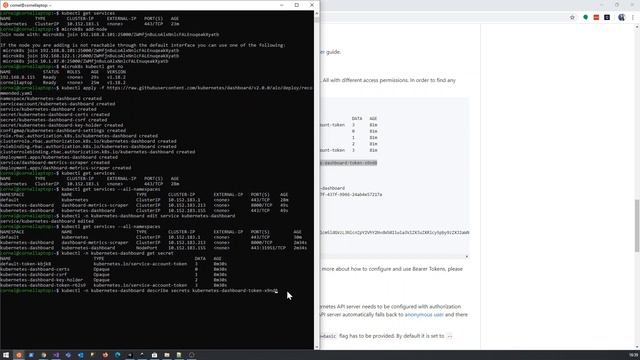This screenshot has width=640, height=360.
Task: Click the browser page vertical scrollbar thumb
Action: [x=637, y=226]
